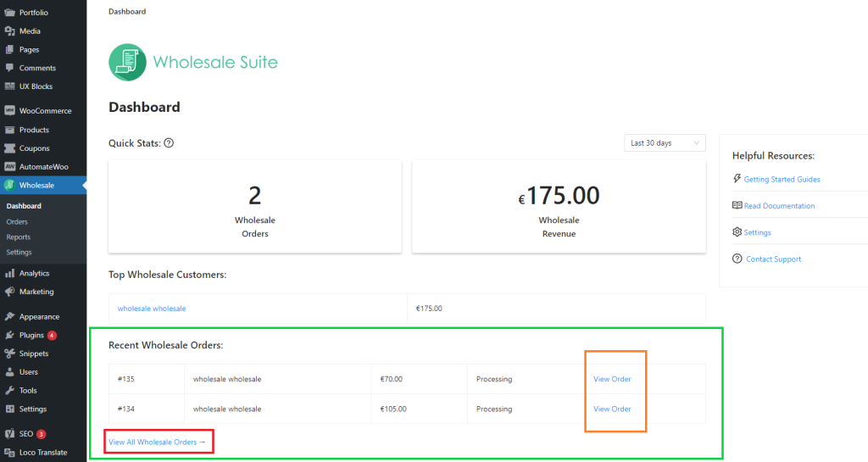Select Loco Translate in sidebar
The height and width of the screenshot is (462, 868).
(43, 453)
